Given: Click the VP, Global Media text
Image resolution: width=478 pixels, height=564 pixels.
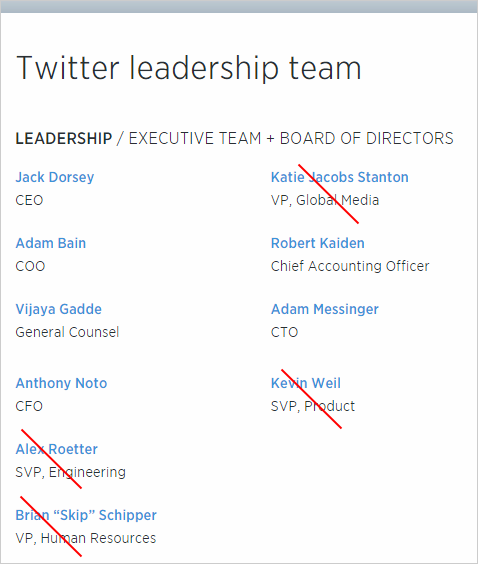Looking at the screenshot, I should (325, 200).
